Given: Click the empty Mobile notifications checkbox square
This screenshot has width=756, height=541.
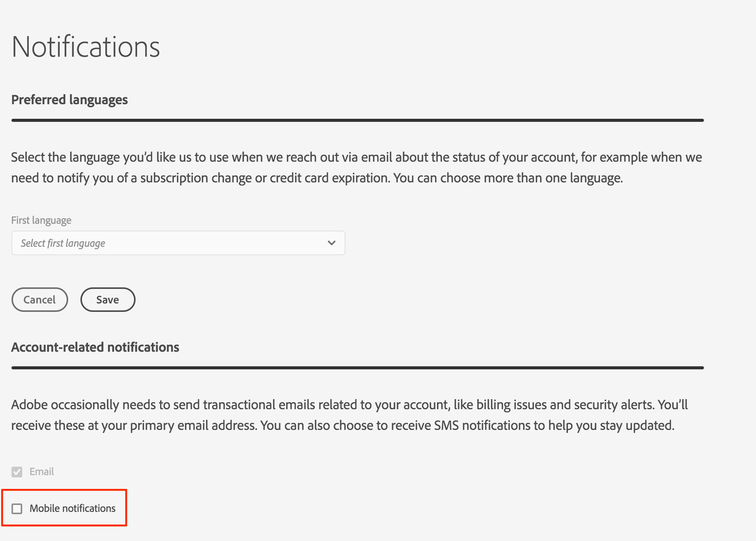Looking at the screenshot, I should pyautogui.click(x=17, y=508).
